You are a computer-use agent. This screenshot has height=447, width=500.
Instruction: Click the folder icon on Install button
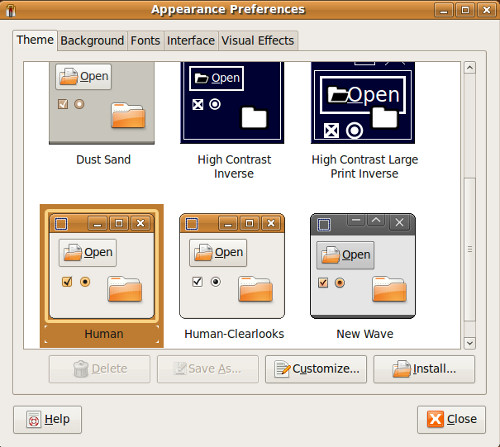coord(402,369)
